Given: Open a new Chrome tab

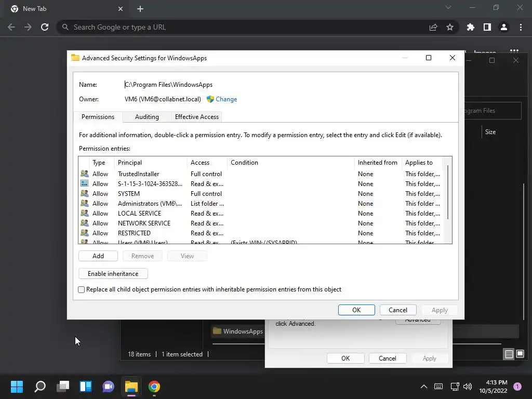Looking at the screenshot, I should 140,9.
